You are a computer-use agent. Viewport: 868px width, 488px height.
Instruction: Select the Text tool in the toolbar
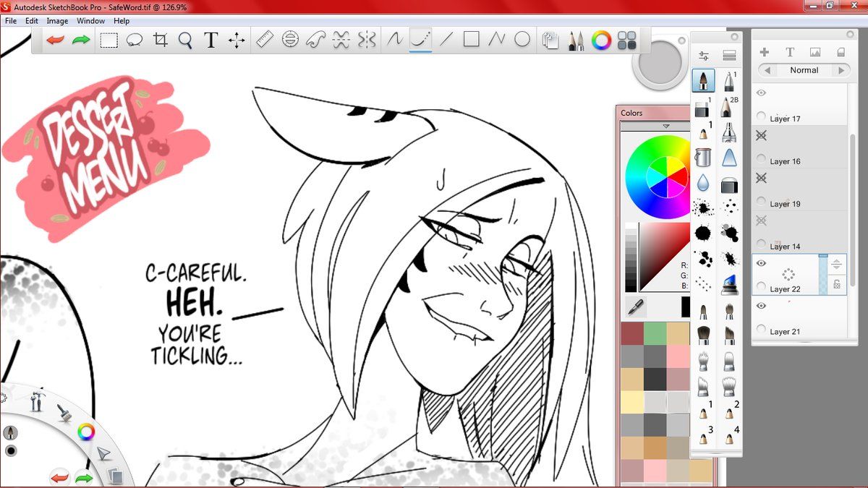tap(210, 40)
